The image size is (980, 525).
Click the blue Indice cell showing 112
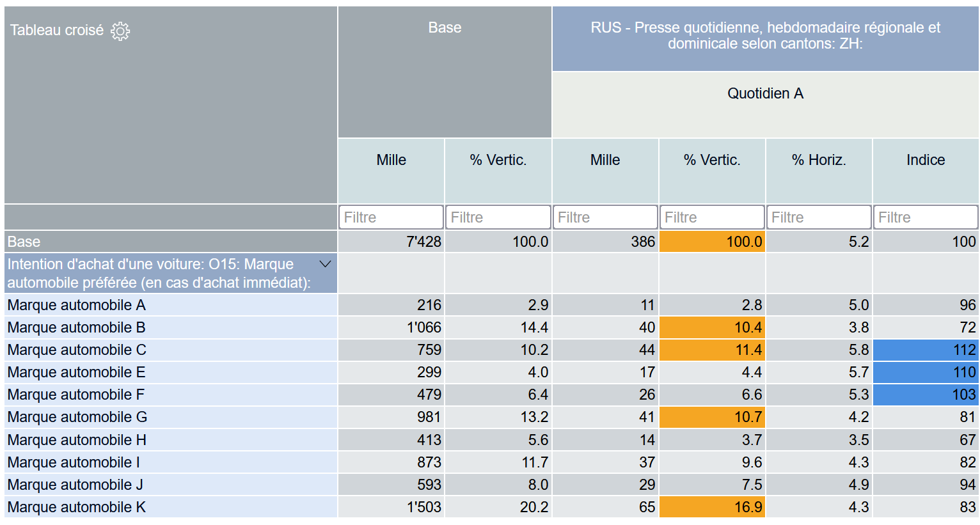(x=925, y=350)
